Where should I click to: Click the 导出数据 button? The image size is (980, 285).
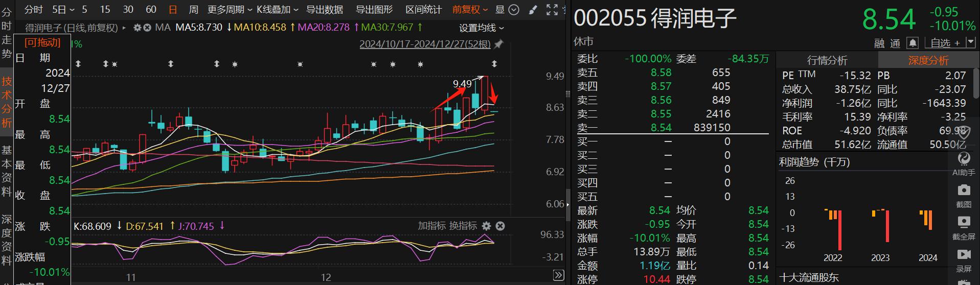point(324,10)
